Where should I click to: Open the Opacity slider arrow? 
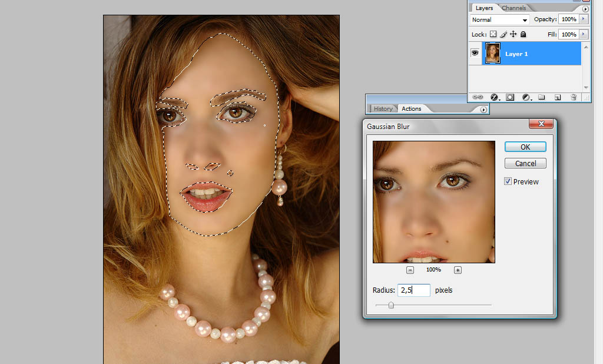pyautogui.click(x=584, y=19)
